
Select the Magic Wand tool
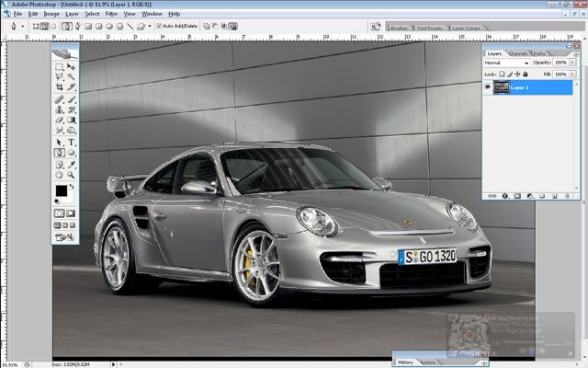point(71,76)
